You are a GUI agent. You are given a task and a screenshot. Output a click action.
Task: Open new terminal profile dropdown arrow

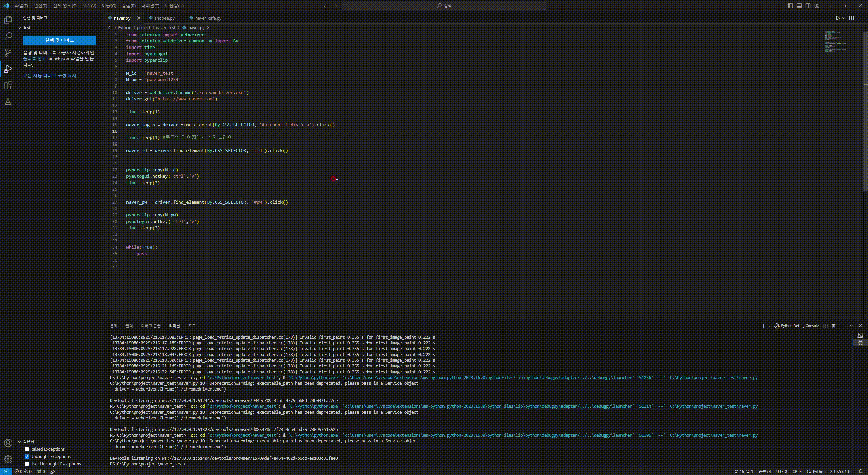769,326
